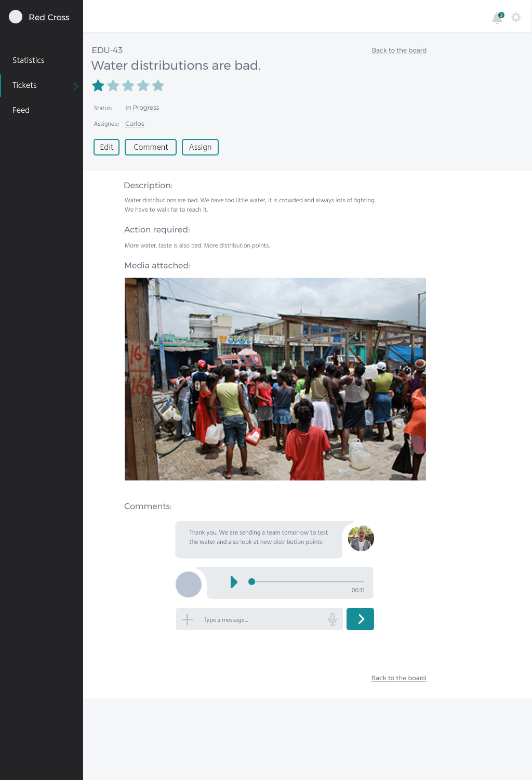
Task: Click the Comment button
Action: coord(151,147)
